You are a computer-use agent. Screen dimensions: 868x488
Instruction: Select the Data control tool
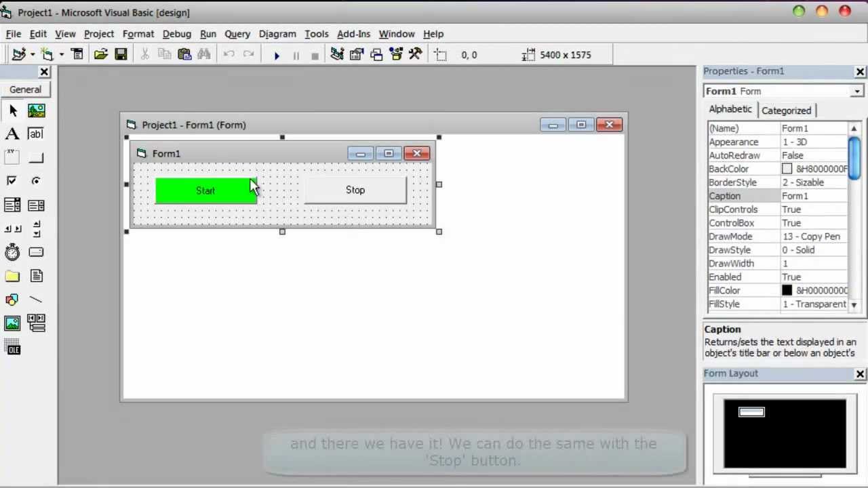[x=36, y=323]
